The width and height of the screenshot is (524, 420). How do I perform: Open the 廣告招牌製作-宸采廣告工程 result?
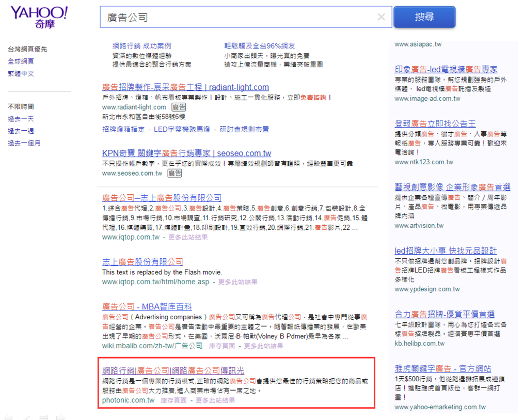click(185, 87)
